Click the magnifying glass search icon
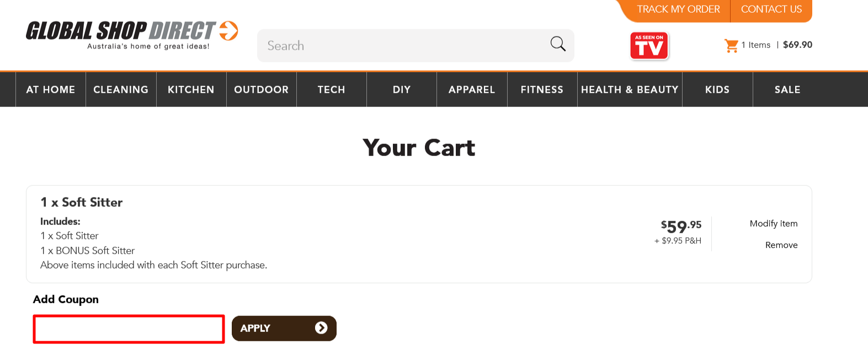This screenshot has width=868, height=360. click(558, 44)
